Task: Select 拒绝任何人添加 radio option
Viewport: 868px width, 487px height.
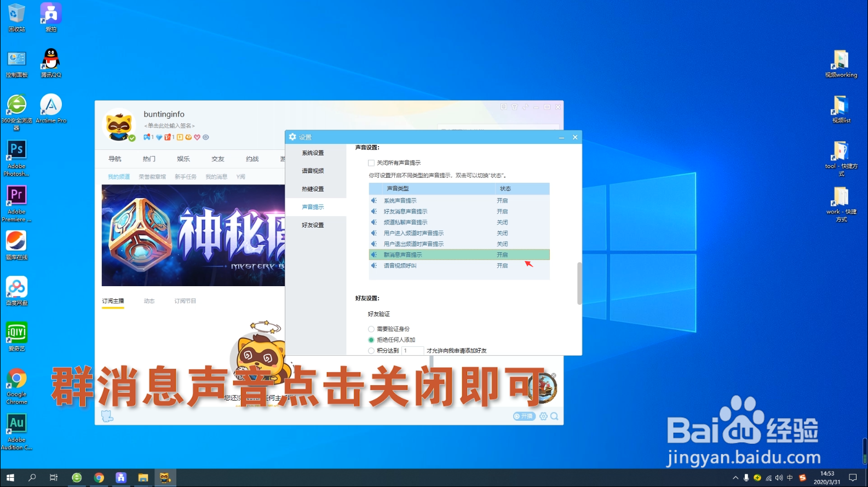Action: (371, 340)
